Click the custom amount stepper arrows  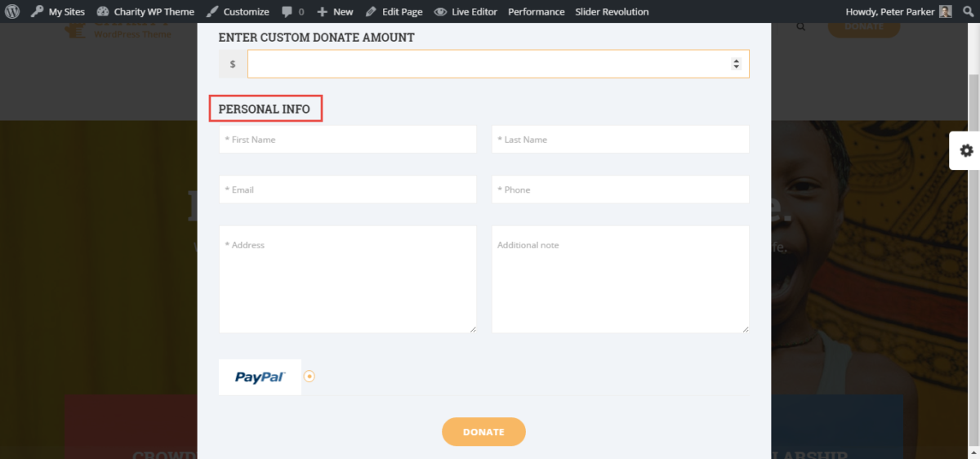tap(736, 64)
